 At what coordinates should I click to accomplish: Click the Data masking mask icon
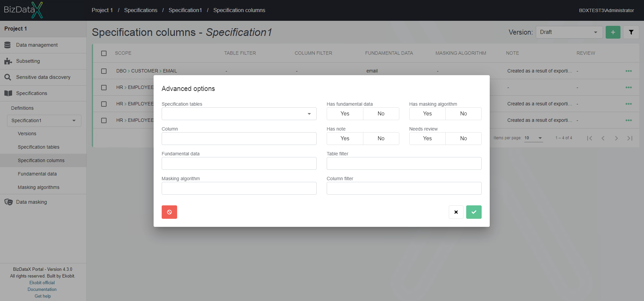point(8,202)
